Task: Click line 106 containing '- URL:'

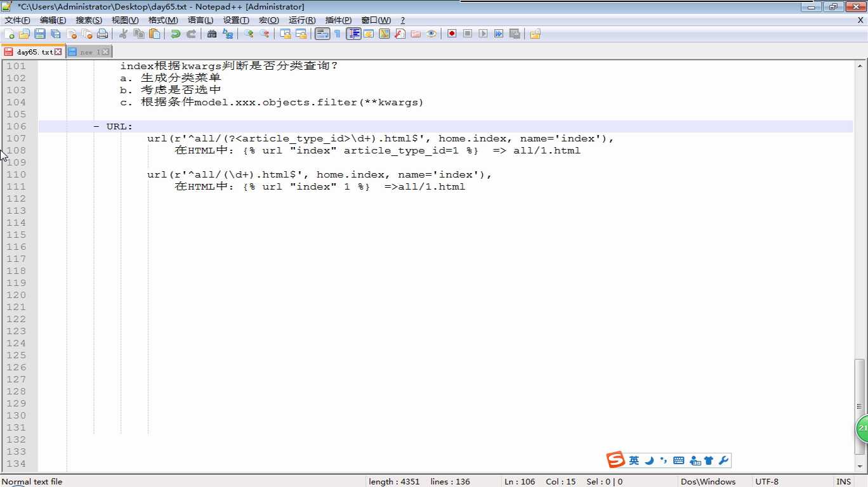Action: point(445,126)
